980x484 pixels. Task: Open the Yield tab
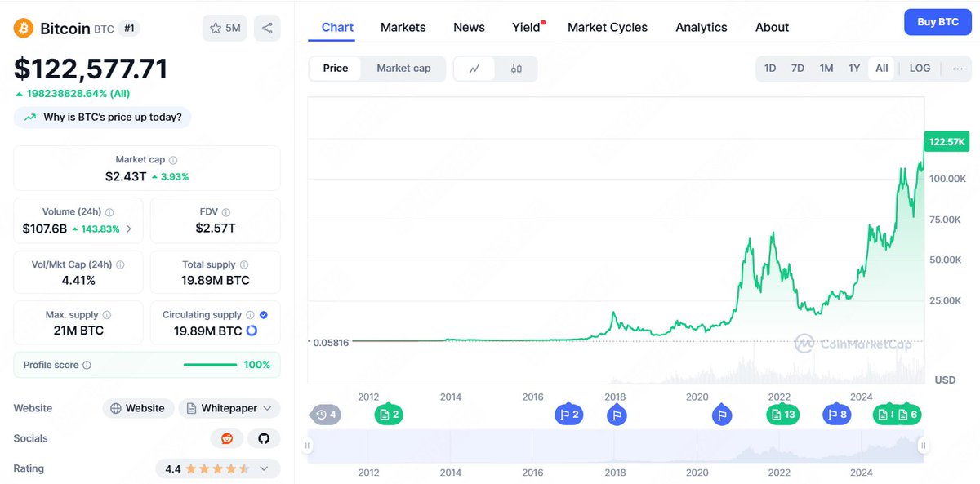click(527, 27)
